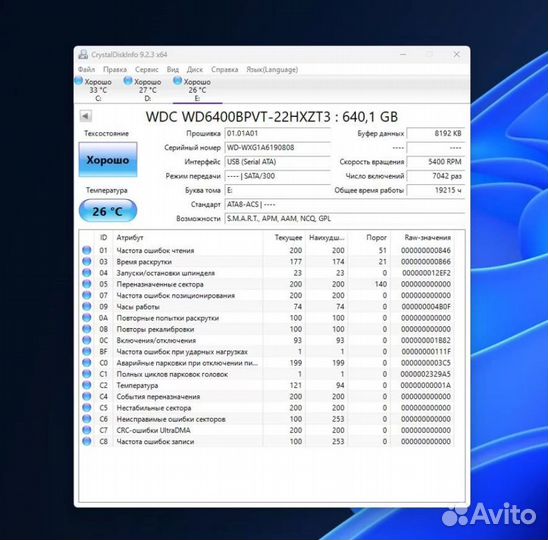Viewport: 548px width, 540px height.
Task: Click the transfer mode field SATA/300
Action: tap(277, 176)
